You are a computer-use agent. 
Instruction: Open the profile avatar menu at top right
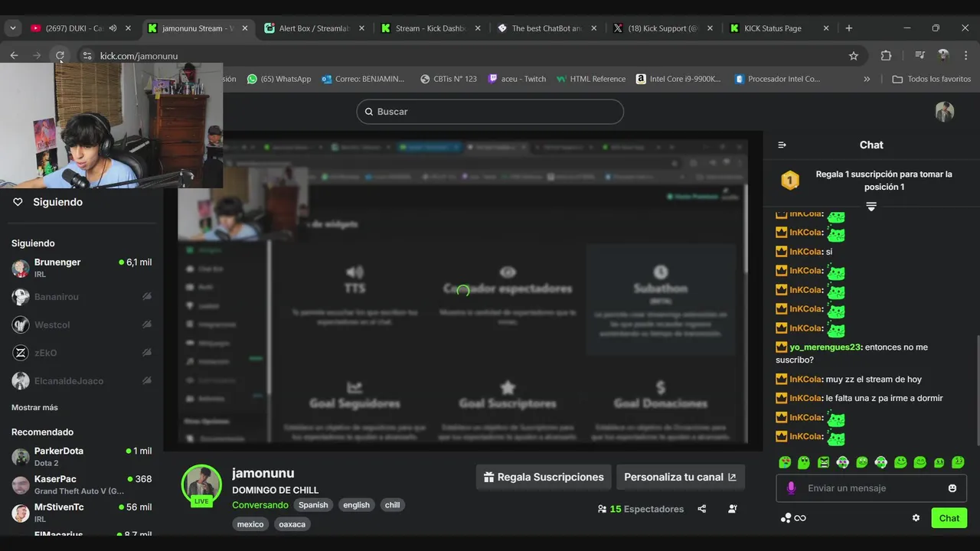point(944,112)
